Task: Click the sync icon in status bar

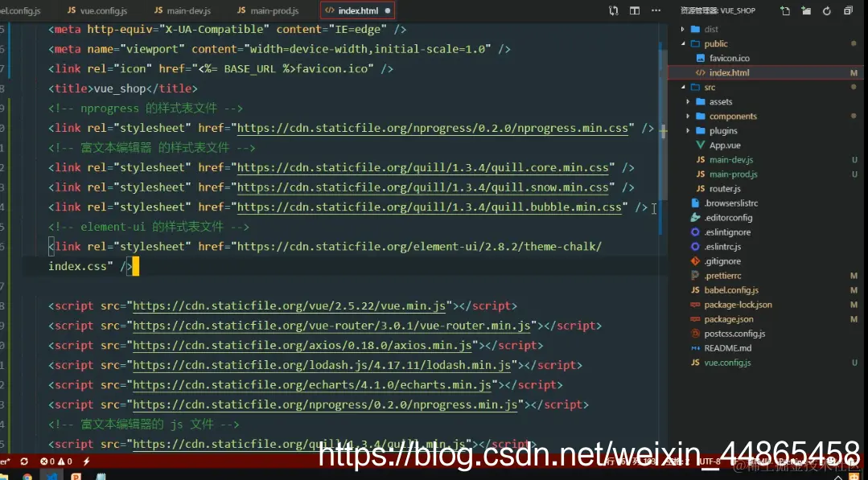Action: tap(24, 461)
